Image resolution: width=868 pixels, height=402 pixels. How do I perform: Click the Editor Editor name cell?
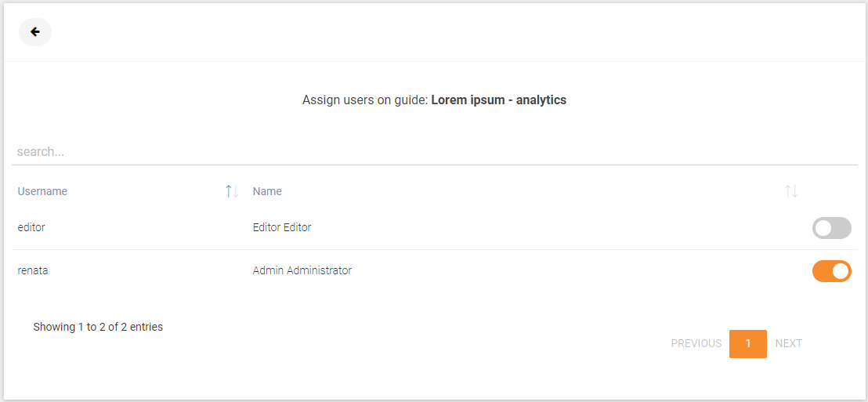[282, 227]
